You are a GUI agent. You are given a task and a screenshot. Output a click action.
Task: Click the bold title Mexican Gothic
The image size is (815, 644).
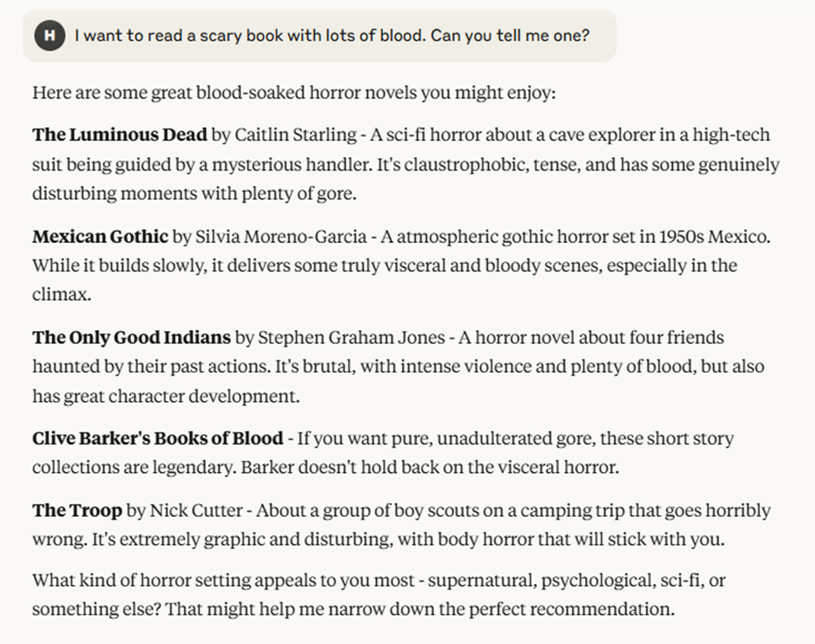100,236
